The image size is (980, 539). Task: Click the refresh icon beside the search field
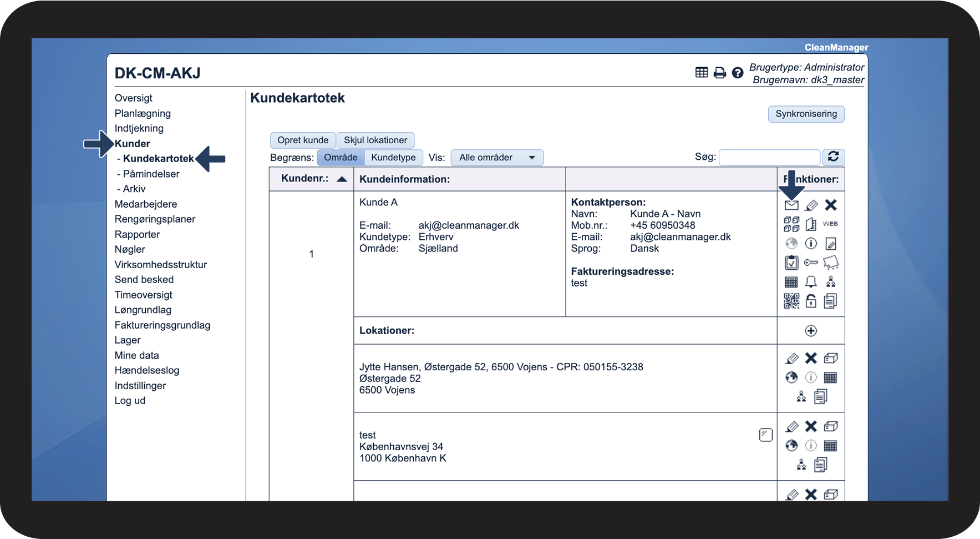[833, 157]
